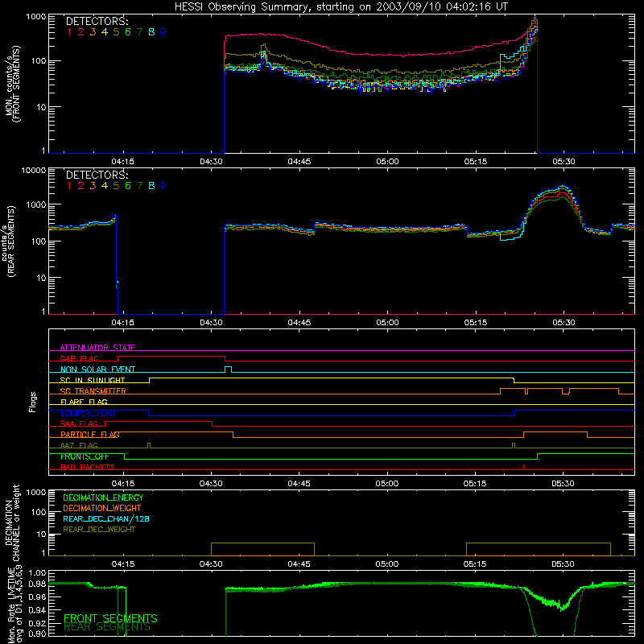Select the DECIMATION_WEIGHT legend entry
This screenshot has width=644, height=644.
point(102,508)
